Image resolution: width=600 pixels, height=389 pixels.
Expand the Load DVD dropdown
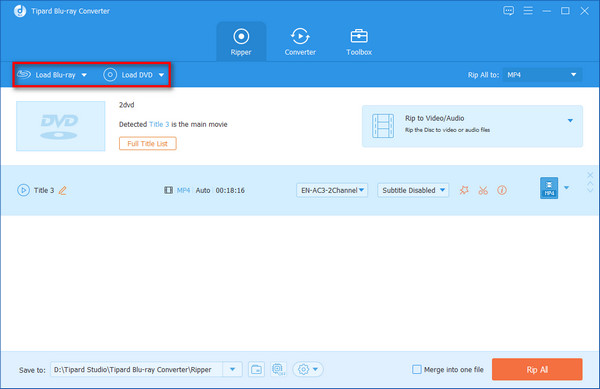(x=161, y=75)
